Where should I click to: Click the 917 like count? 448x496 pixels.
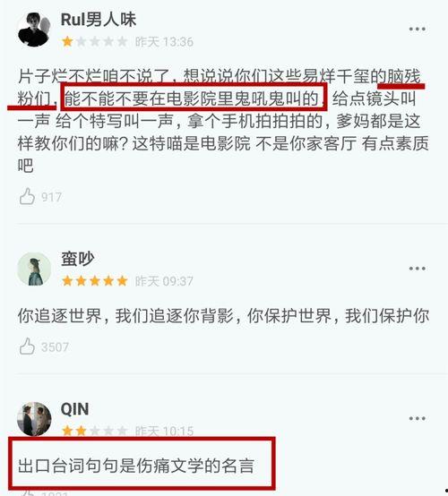point(51,197)
